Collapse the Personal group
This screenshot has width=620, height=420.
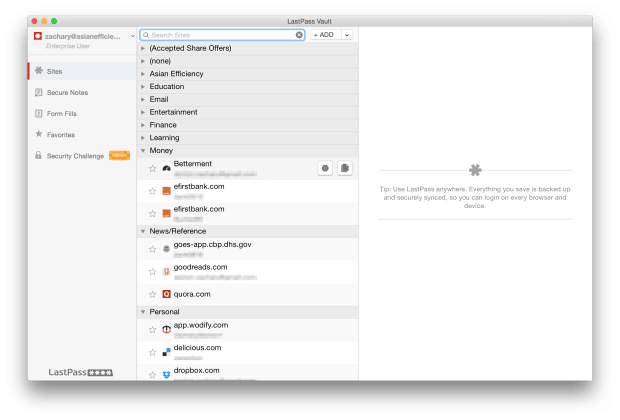point(143,312)
